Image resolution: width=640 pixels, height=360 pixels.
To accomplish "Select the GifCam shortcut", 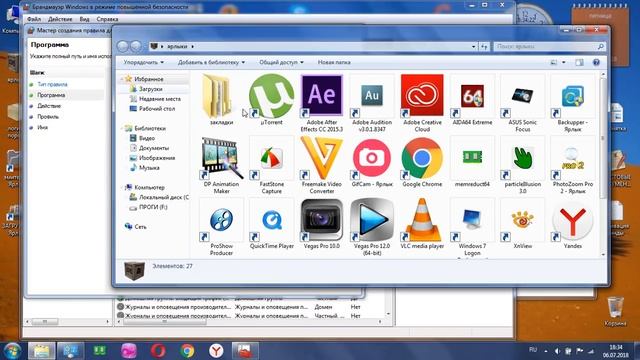I will (372, 162).
